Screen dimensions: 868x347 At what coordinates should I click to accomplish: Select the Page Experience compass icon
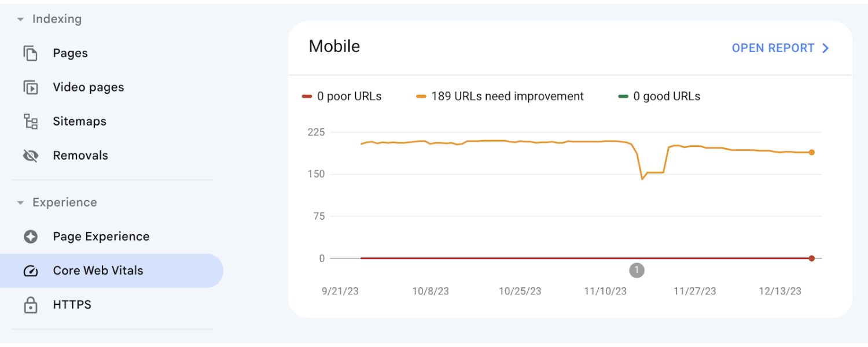tap(31, 236)
